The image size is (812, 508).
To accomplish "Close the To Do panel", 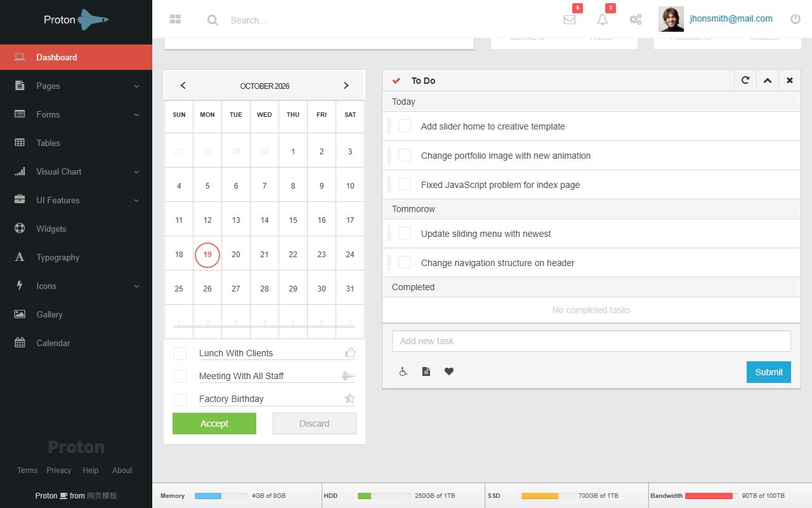I will (x=790, y=81).
